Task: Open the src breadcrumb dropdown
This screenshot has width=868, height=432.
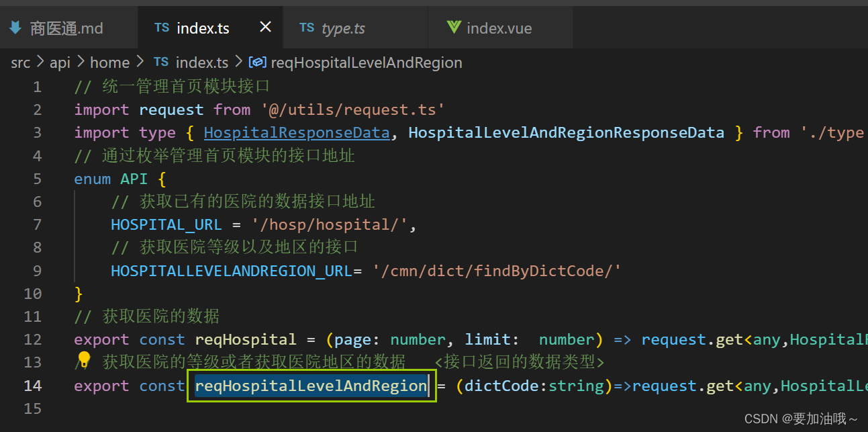Action: [x=20, y=62]
